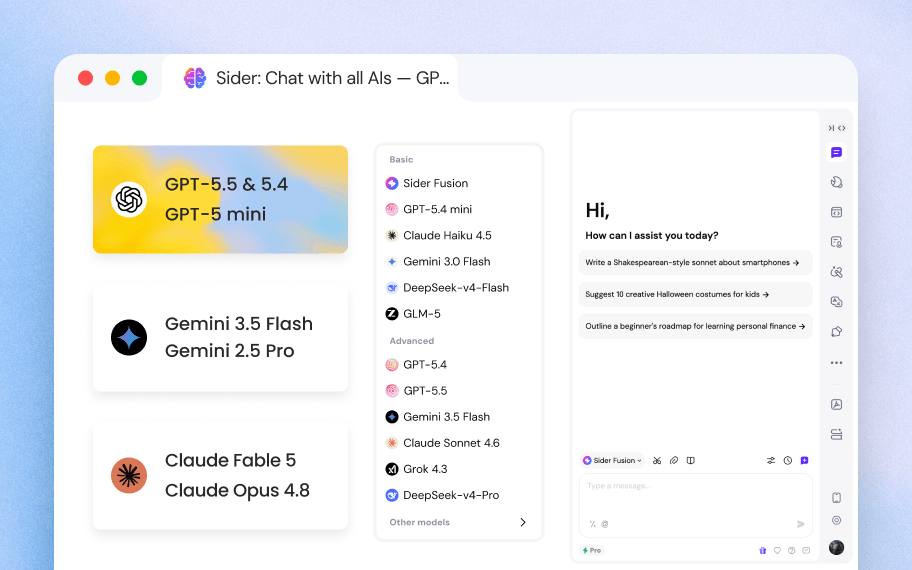Click the Type a message input field

[x=696, y=505]
